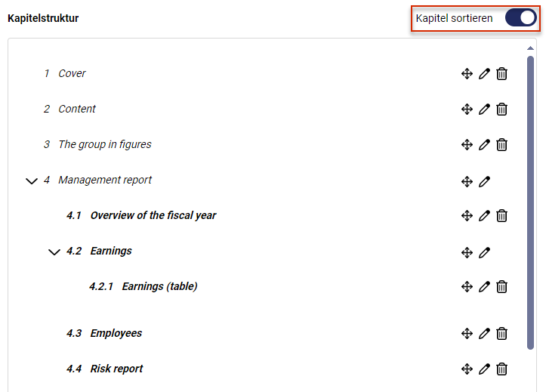Grab move handle for Management report

(467, 181)
